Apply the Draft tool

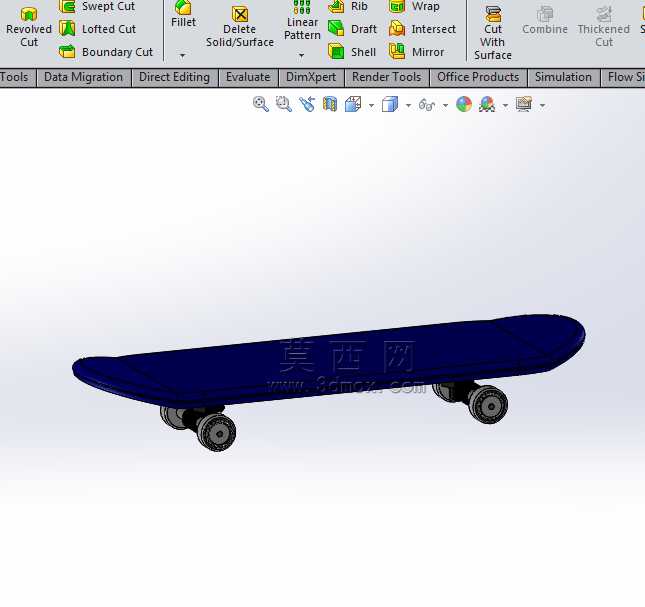coord(353,29)
